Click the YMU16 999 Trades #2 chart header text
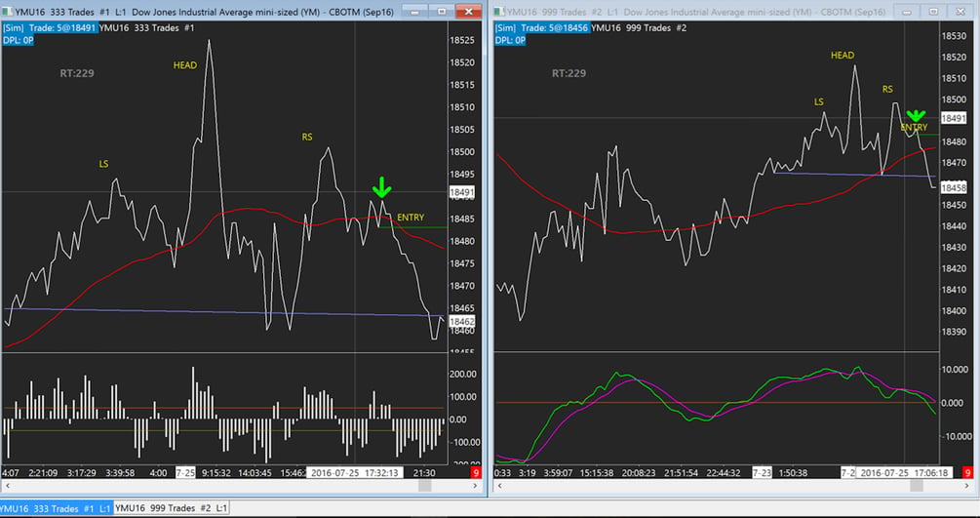The height and width of the screenshot is (518, 980). (x=639, y=28)
